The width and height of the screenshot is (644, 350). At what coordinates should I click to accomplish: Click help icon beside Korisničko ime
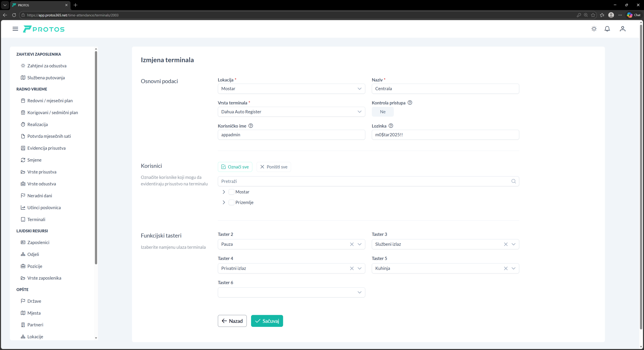(251, 126)
